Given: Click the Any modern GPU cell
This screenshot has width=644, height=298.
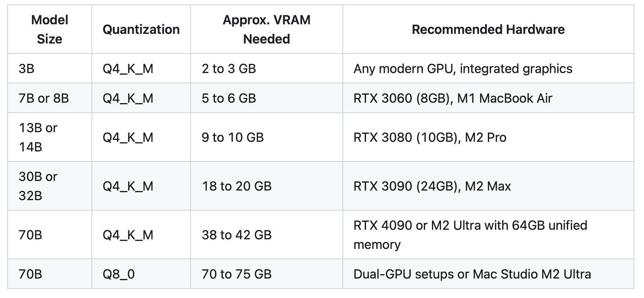Looking at the screenshot, I should [488, 68].
